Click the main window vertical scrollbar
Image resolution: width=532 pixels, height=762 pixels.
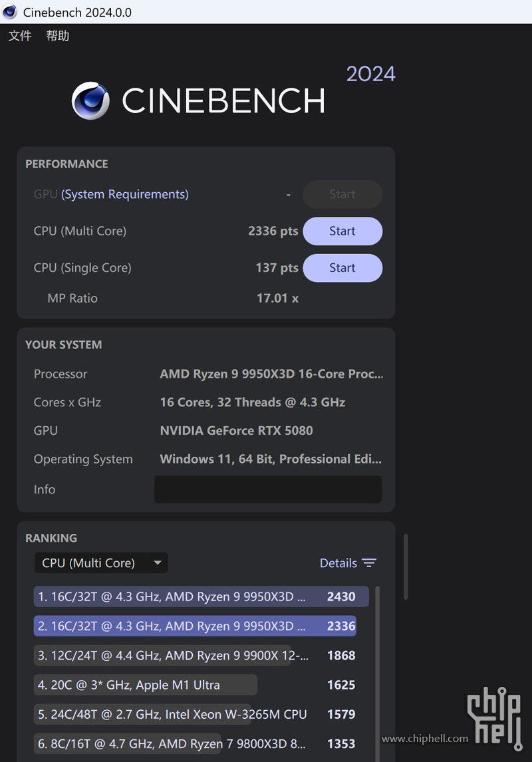pyautogui.click(x=406, y=567)
